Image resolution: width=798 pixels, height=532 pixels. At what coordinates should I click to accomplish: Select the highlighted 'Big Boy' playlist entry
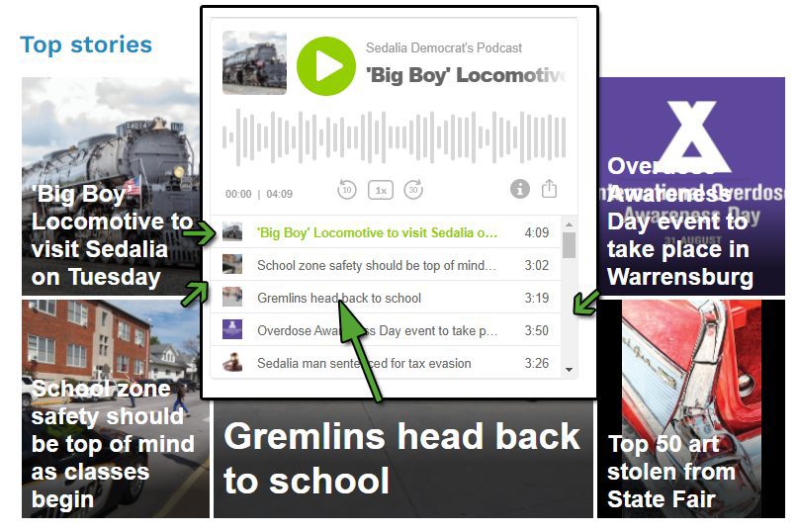(x=386, y=232)
